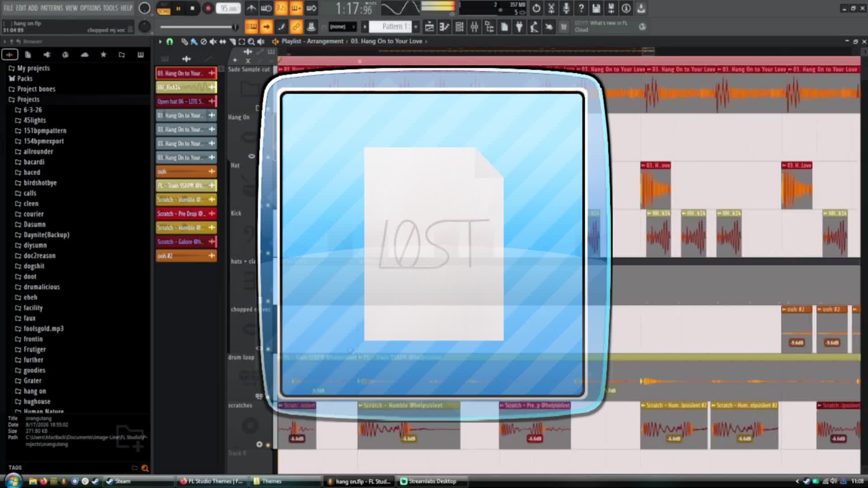Select the Slip tool in Playlist toolbar
Image resolution: width=868 pixels, height=488 pixels.
tap(222, 42)
